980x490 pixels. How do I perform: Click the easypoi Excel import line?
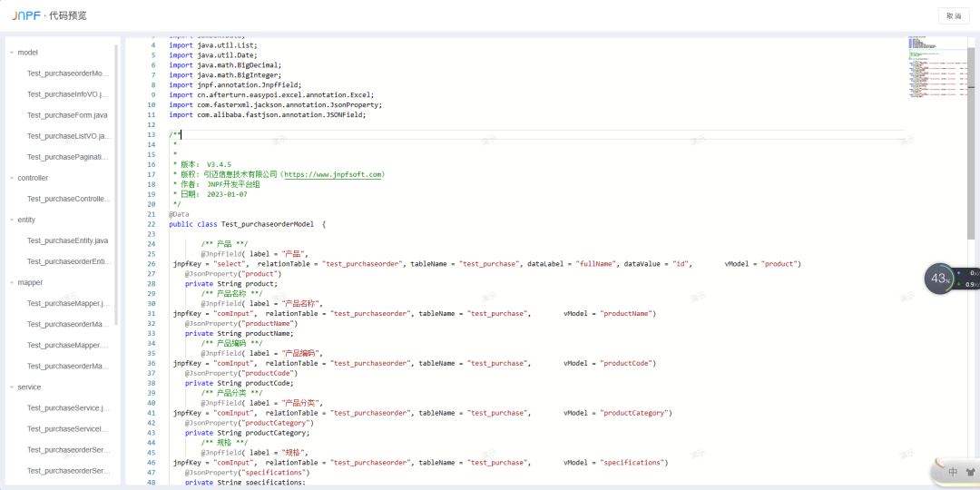pos(271,95)
